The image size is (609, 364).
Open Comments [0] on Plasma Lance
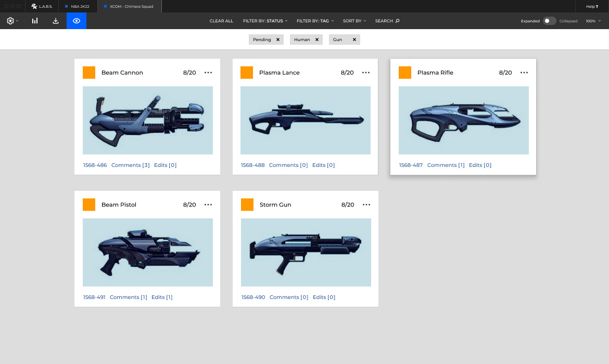click(288, 165)
